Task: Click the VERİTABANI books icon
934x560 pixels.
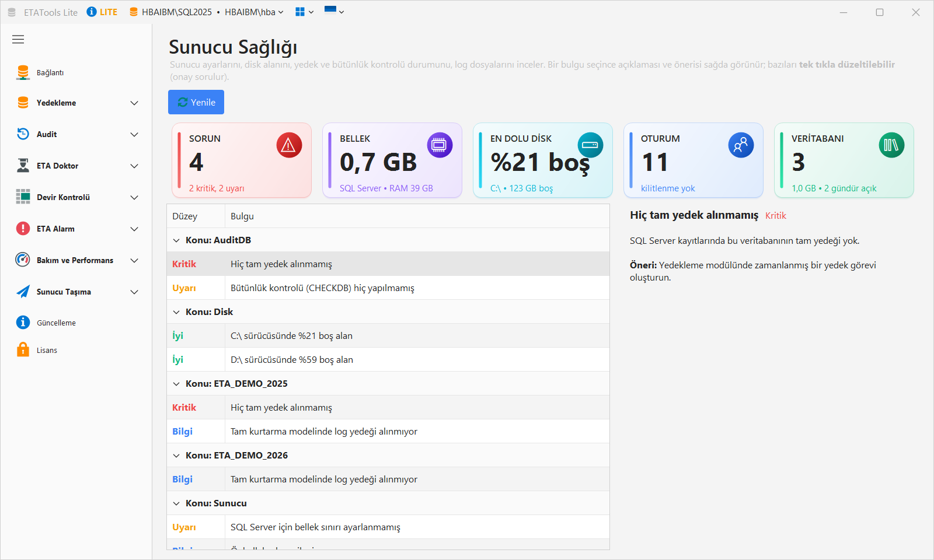Action: [891, 145]
